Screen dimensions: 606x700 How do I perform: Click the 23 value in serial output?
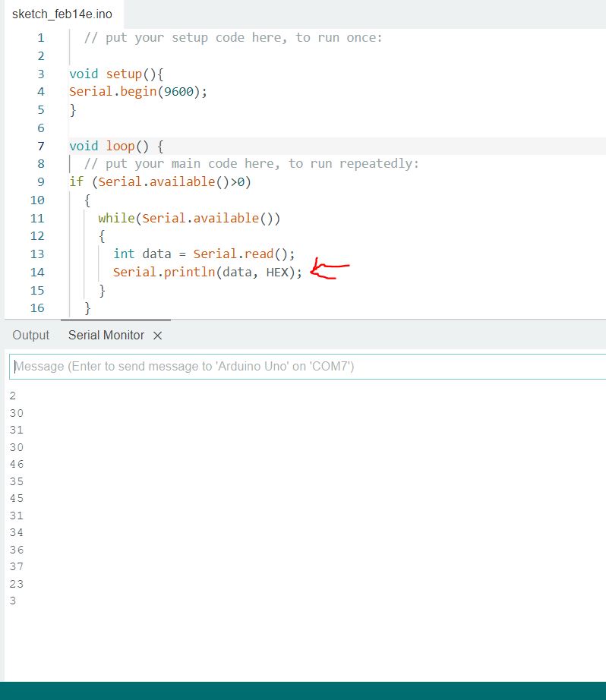(17, 584)
